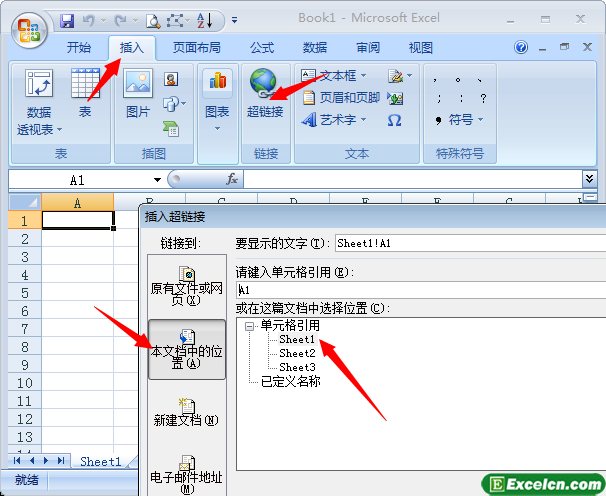
Task: Click the Sort A to Z icon
Action: [204, 20]
